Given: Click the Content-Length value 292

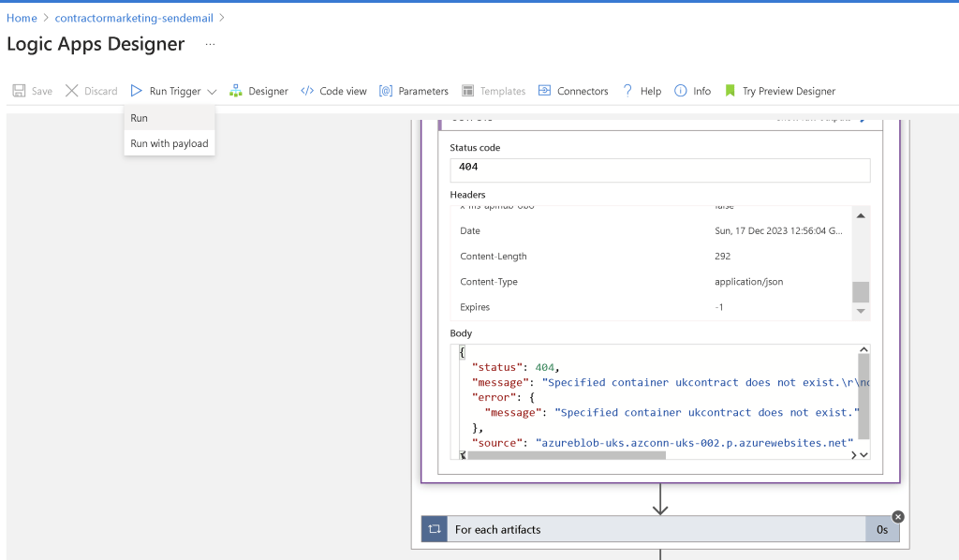Looking at the screenshot, I should click(x=722, y=257).
